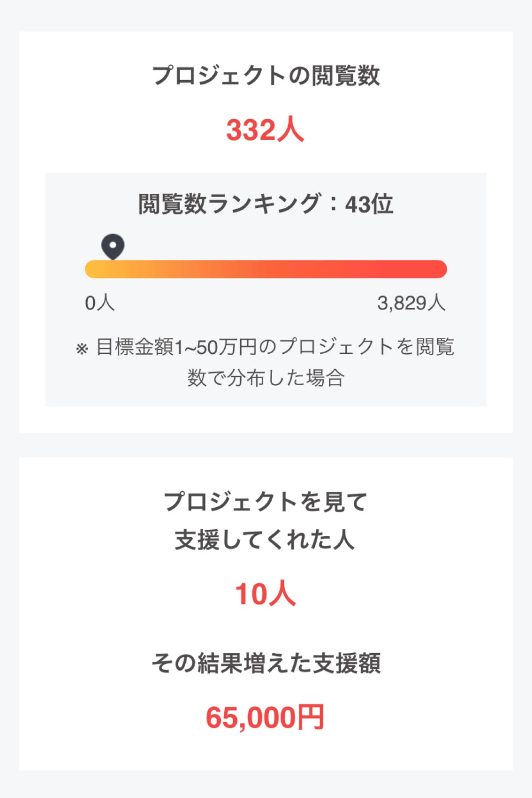Click the プロジェクトを見て支援してくれた人 heading
Viewport: 532px width, 798px height.
coord(265,520)
